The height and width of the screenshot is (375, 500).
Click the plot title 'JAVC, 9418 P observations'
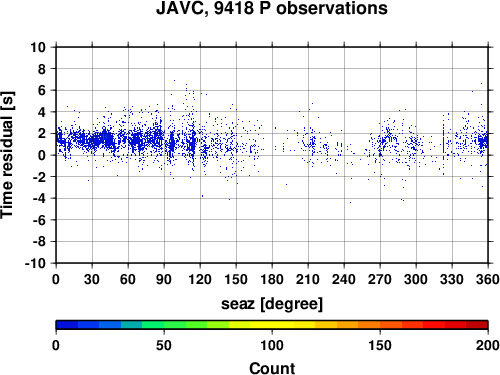pyautogui.click(x=272, y=8)
